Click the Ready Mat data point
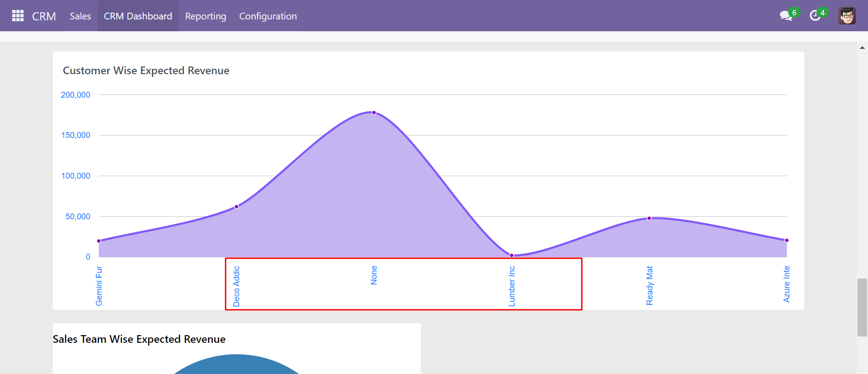This screenshot has height=374, width=868. click(x=649, y=218)
